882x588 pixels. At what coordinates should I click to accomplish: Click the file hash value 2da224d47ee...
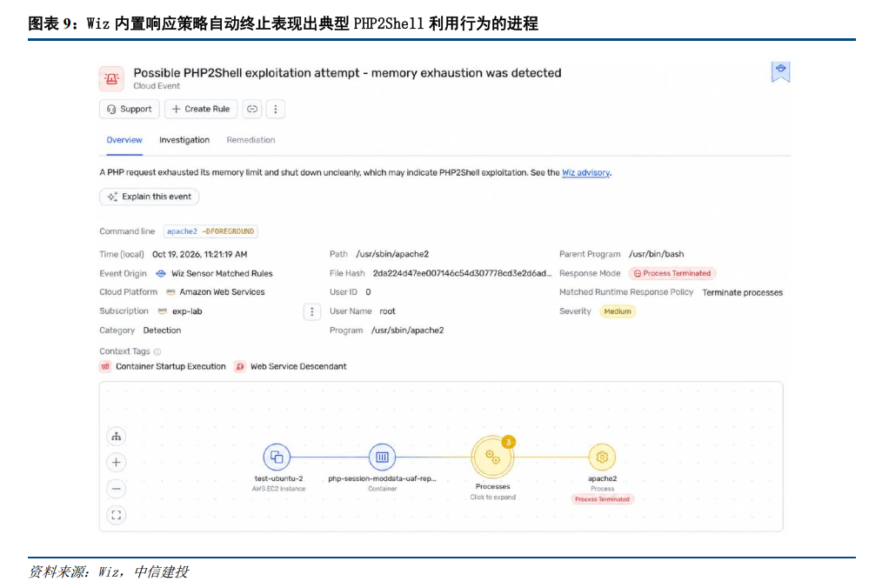click(x=463, y=273)
